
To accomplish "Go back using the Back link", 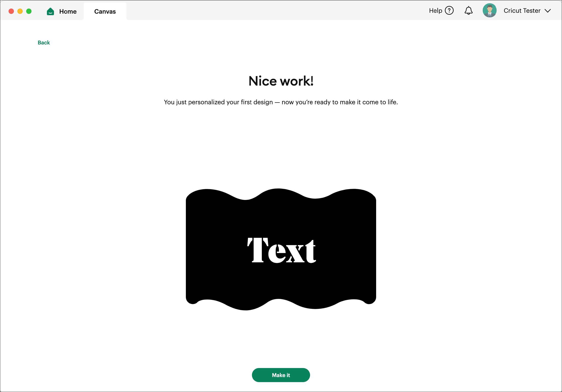I will coord(44,42).
